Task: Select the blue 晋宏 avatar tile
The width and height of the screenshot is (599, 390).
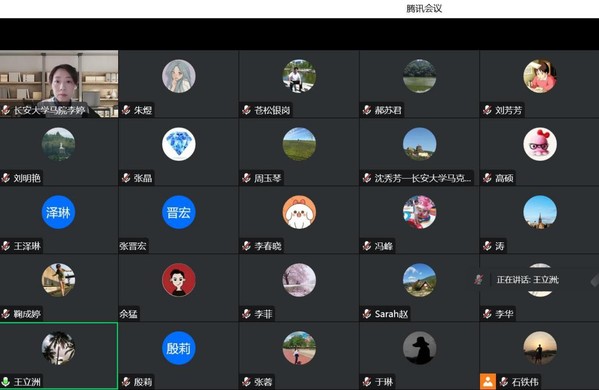Action: point(178,212)
